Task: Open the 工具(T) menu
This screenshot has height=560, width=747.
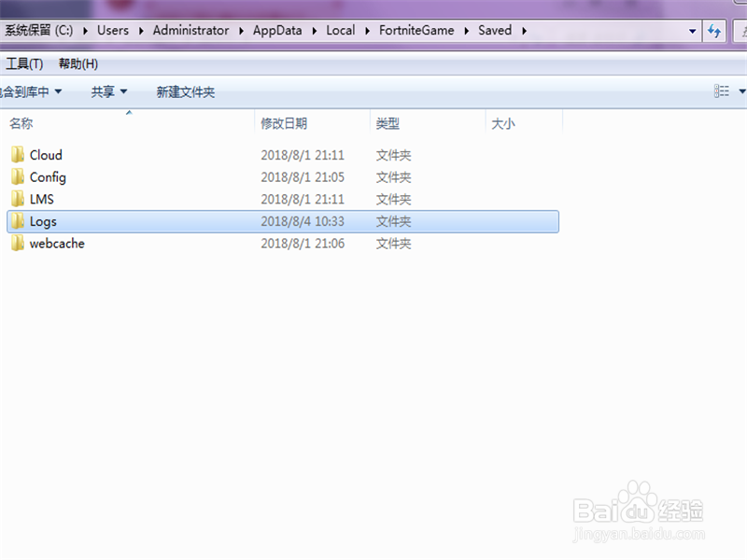Action: (x=24, y=63)
